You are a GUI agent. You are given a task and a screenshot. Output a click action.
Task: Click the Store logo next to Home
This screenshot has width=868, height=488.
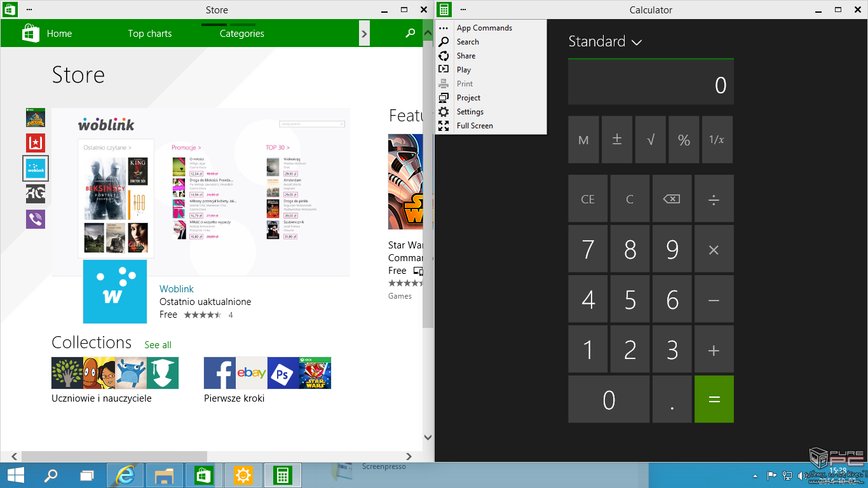point(31,33)
